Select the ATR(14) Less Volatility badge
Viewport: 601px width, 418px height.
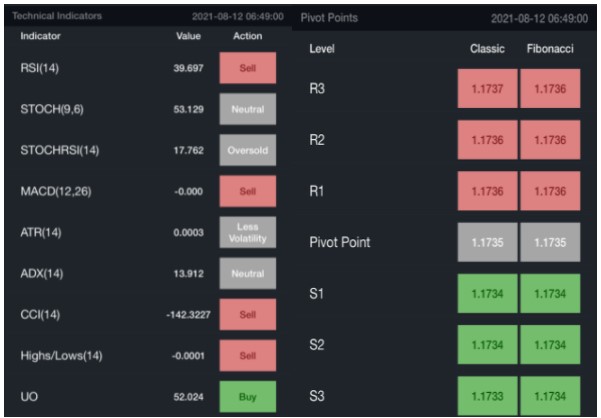(x=247, y=232)
